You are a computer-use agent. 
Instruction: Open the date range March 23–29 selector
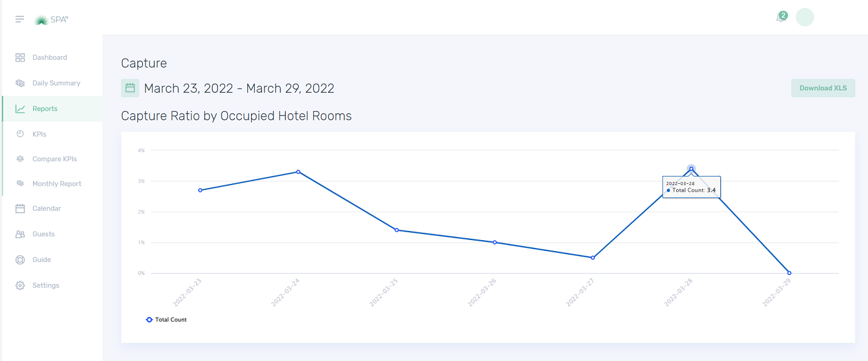(x=239, y=89)
